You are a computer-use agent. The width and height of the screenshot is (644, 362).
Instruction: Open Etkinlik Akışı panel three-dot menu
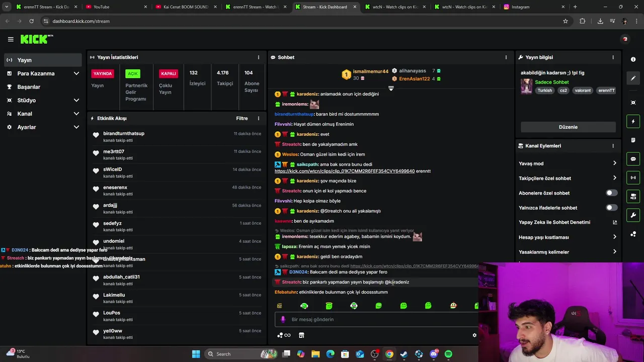[x=259, y=119]
